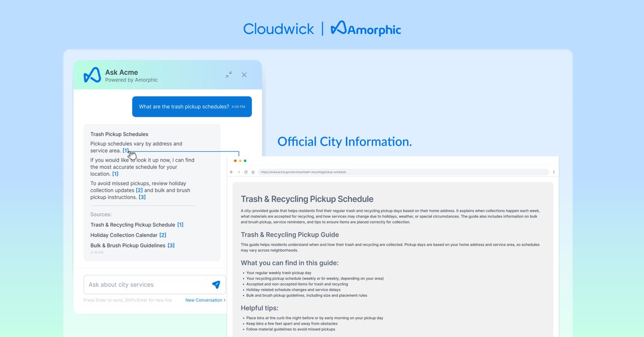Open citation [2] after holiday collection updates

click(139, 190)
